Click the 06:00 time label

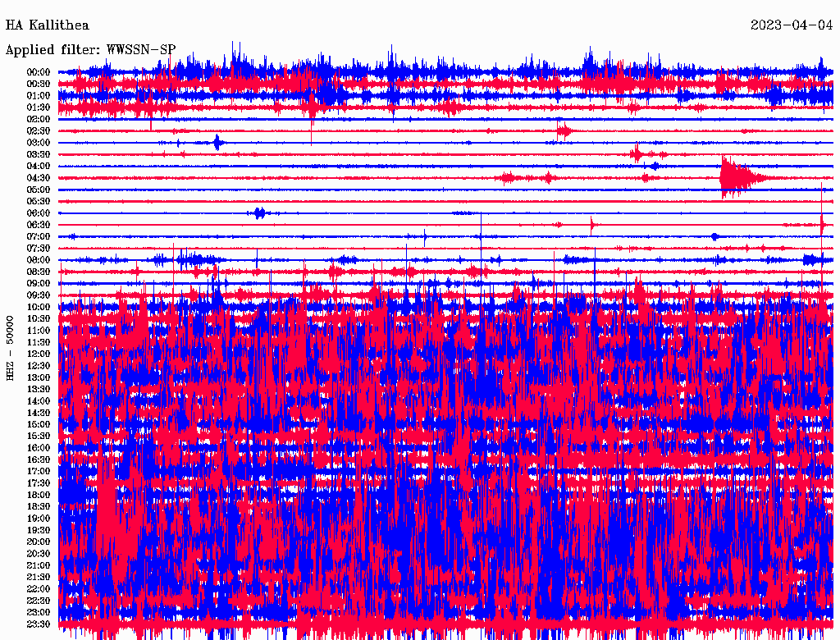coord(39,213)
